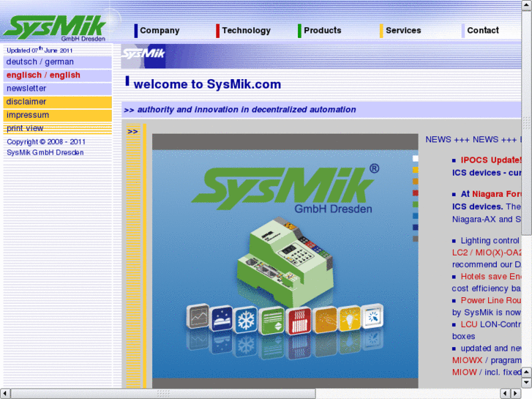Select the yellow light bulb icon tile
Screen dimensions: 532x399
click(350, 318)
